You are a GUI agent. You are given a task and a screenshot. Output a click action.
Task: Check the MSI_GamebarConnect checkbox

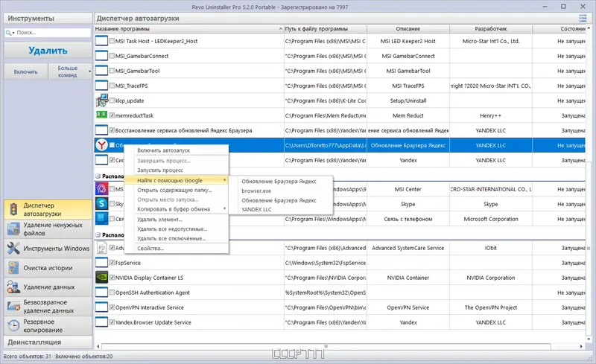point(112,56)
